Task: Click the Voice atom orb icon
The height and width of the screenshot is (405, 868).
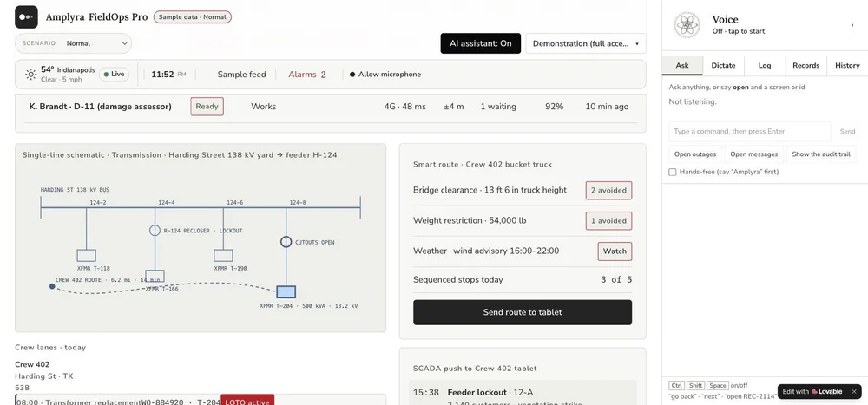Action: click(687, 25)
